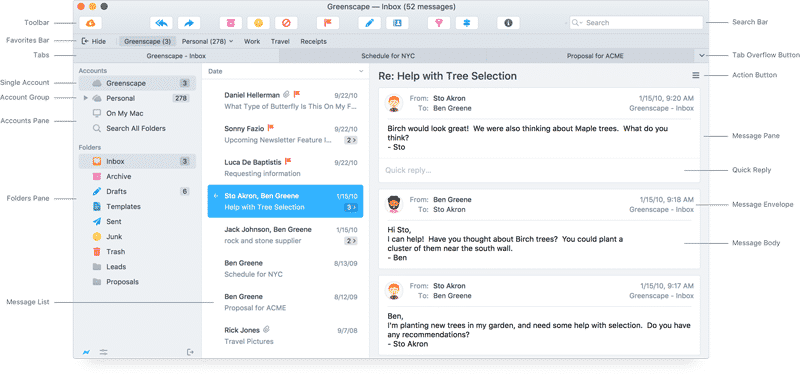Viewport: 800px width, 374px height.
Task: Toggle the flag on Luca De Baptistis's message
Action: coord(288,162)
